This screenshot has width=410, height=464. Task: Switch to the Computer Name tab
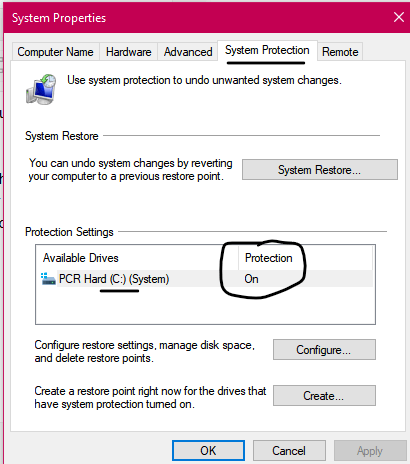[55, 52]
